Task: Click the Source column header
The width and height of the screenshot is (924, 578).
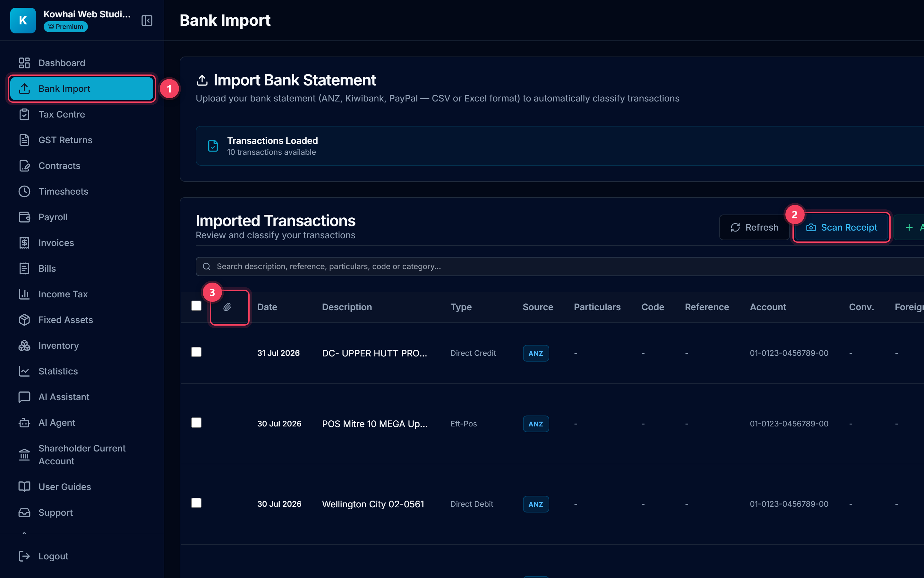Action: (x=538, y=307)
